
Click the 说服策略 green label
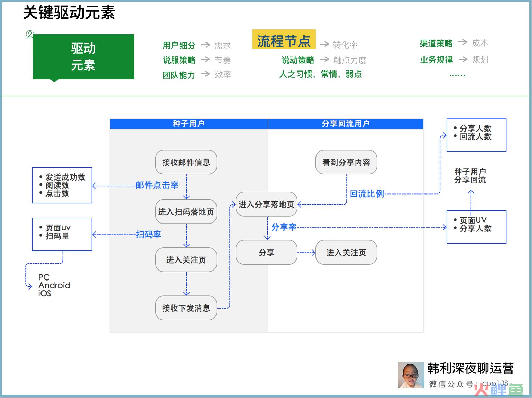[x=179, y=60]
